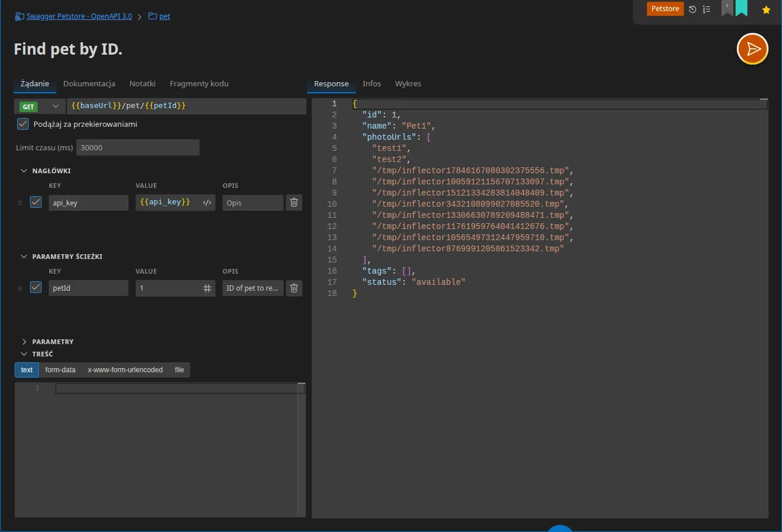Disable the api_key header checkbox
The width and height of the screenshot is (782, 532).
click(36, 202)
